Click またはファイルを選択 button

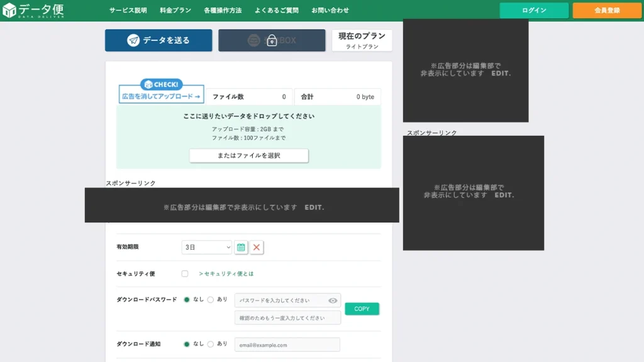click(x=249, y=156)
